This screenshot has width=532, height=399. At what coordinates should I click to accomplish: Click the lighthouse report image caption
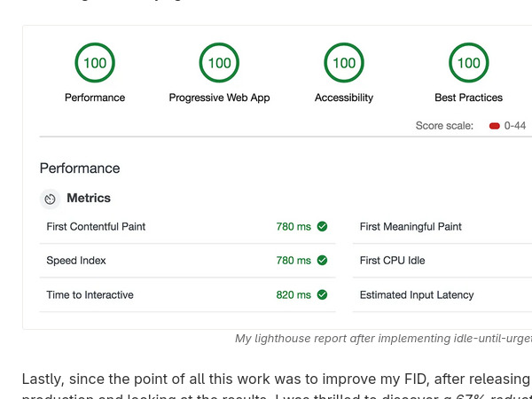pyautogui.click(x=383, y=339)
